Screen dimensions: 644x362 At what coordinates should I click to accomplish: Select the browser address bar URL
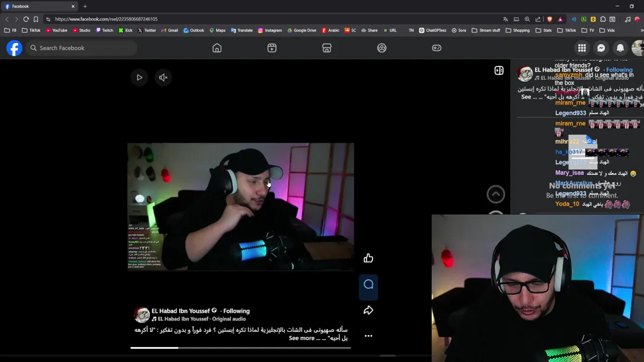(106, 19)
